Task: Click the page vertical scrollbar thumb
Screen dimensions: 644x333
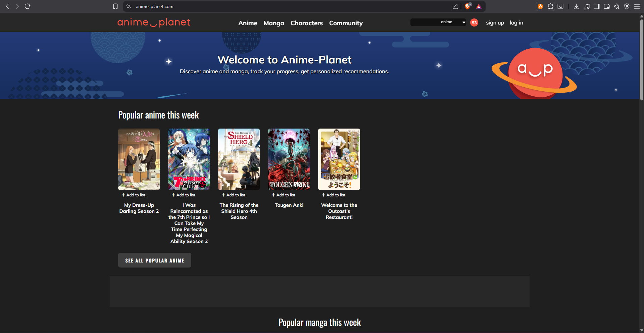Action: point(642,60)
